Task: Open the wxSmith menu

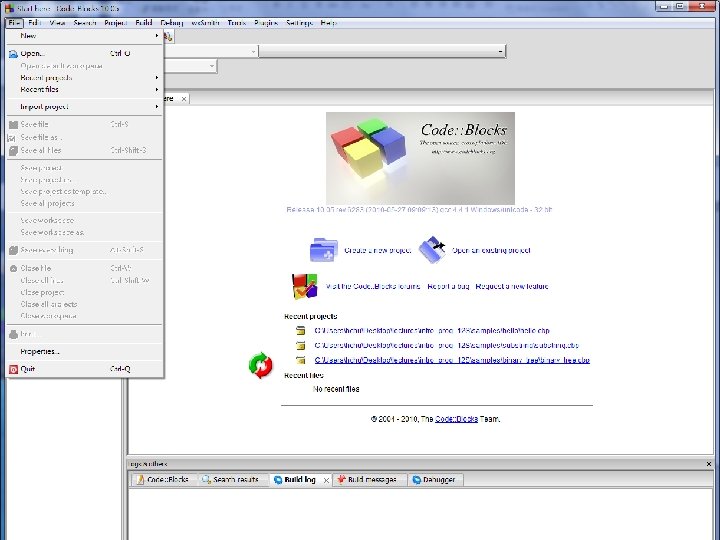Action: click(205, 22)
